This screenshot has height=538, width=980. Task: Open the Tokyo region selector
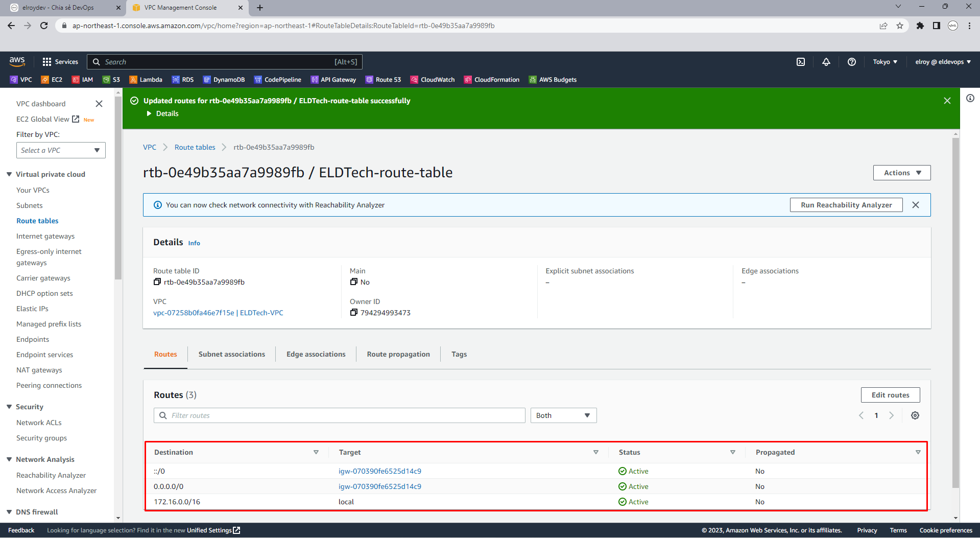pyautogui.click(x=885, y=62)
